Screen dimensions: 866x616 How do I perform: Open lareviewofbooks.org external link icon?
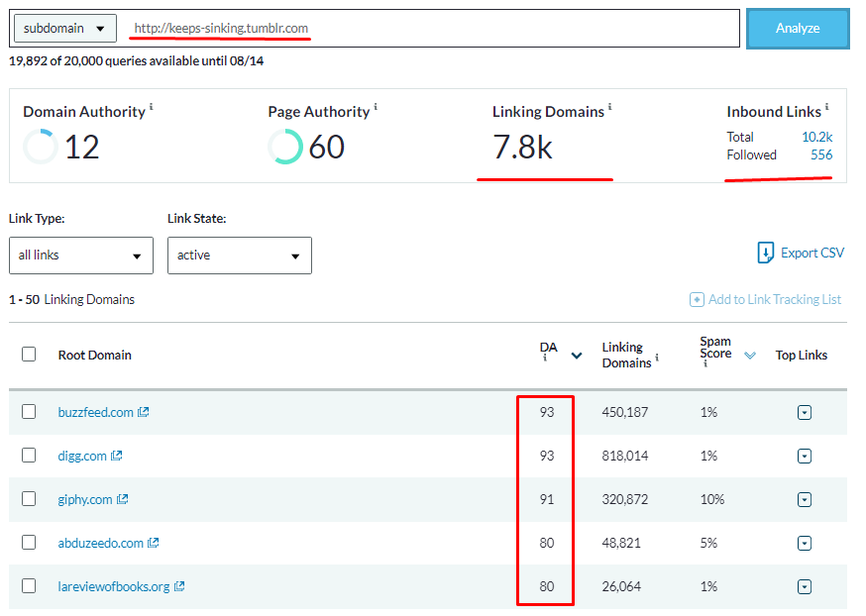pyautogui.click(x=179, y=586)
